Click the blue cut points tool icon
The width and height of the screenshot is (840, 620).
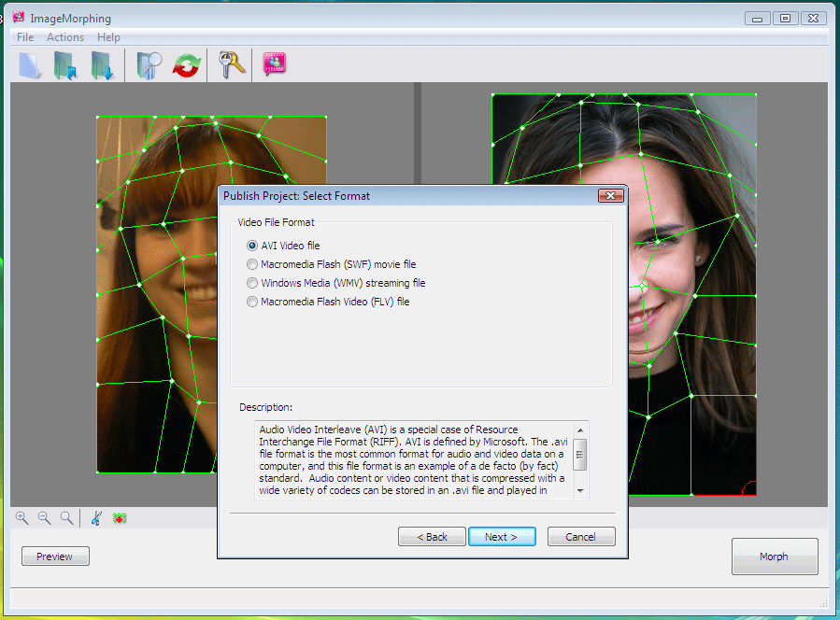click(96, 517)
